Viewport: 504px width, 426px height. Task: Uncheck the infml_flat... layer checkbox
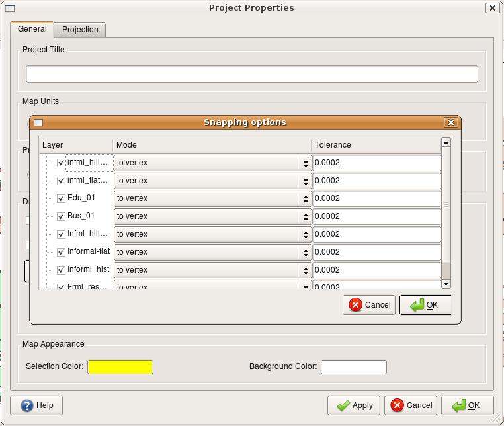(x=61, y=181)
